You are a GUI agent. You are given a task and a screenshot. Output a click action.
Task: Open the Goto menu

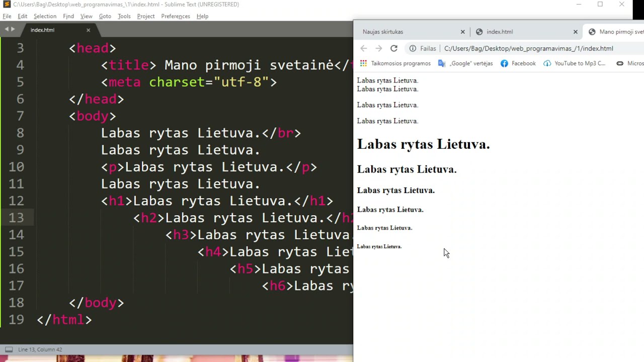105,16
